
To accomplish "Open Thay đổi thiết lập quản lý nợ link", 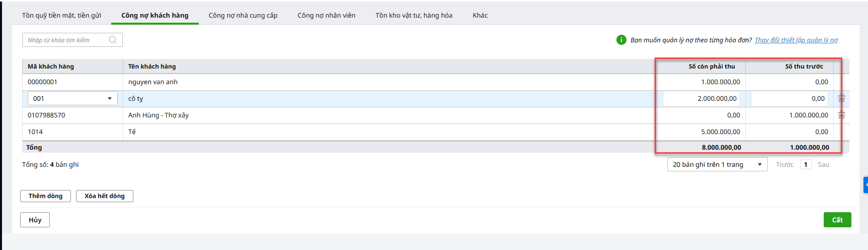I will pos(796,40).
